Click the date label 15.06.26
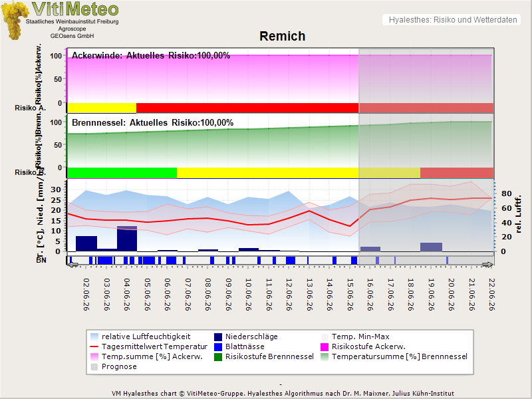The width and height of the screenshot is (532, 399). click(350, 295)
